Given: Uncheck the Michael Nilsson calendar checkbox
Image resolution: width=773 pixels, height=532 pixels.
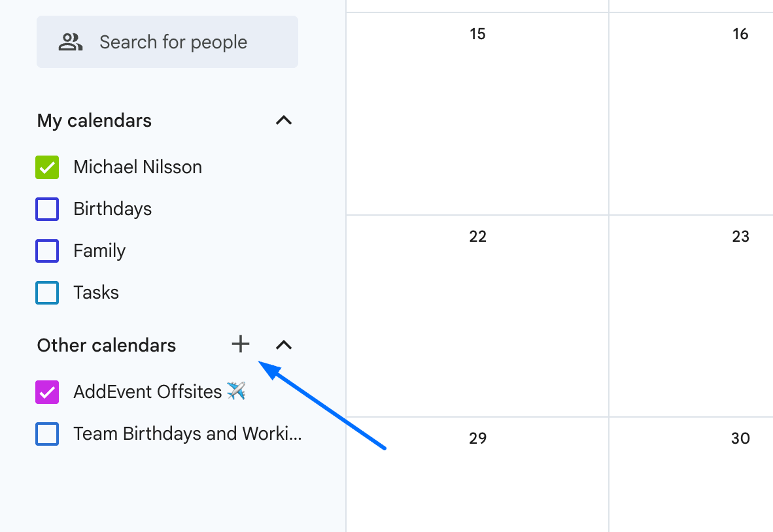Looking at the screenshot, I should pos(47,167).
